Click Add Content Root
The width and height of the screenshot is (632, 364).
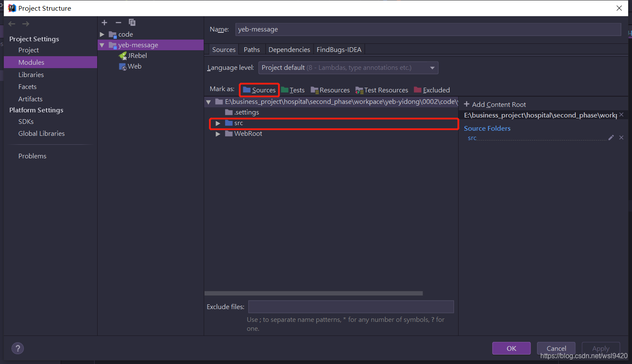pyautogui.click(x=495, y=104)
